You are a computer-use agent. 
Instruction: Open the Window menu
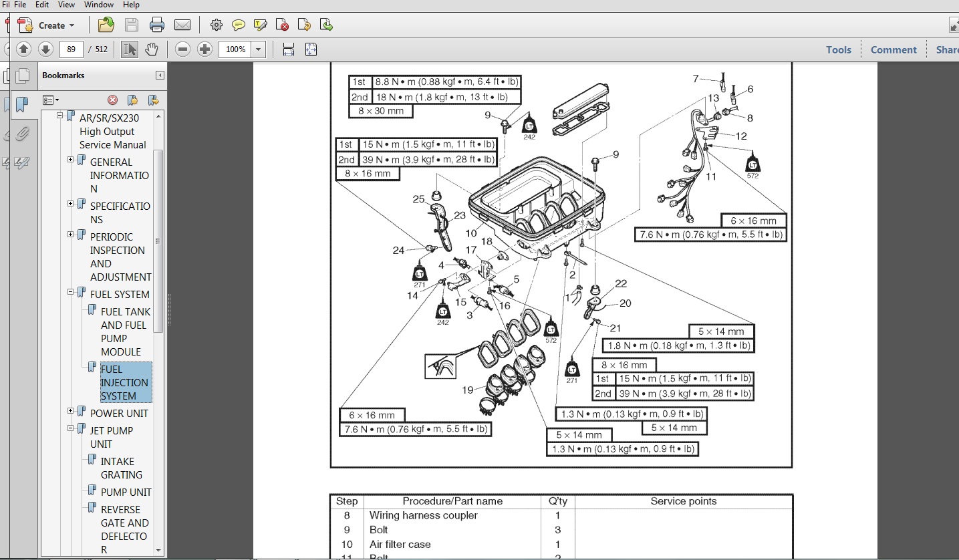(x=98, y=5)
